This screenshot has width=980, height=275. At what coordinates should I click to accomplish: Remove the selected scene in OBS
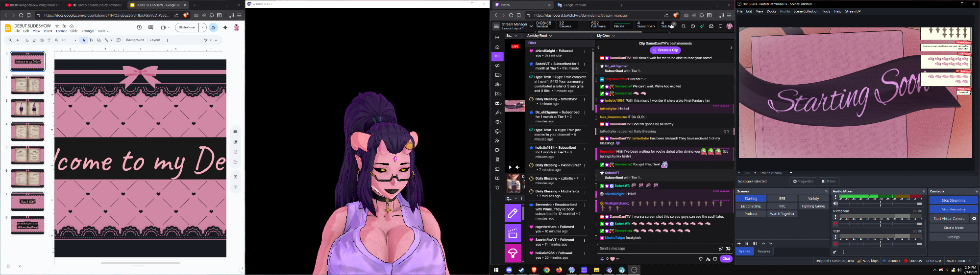746,243
